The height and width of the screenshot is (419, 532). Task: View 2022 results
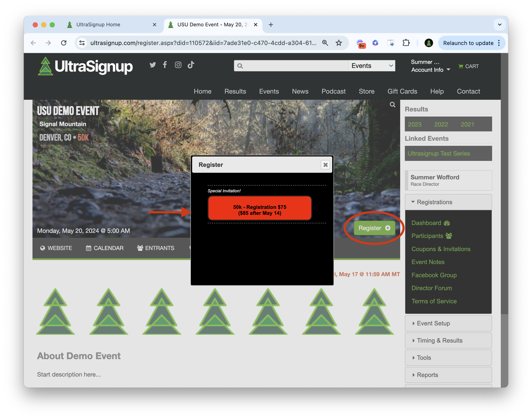pos(441,125)
